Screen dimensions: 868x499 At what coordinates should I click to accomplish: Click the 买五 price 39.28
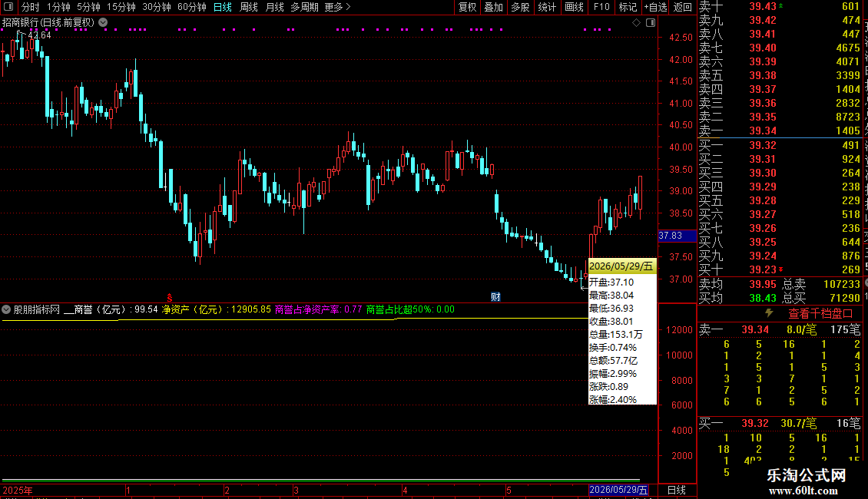coord(762,200)
